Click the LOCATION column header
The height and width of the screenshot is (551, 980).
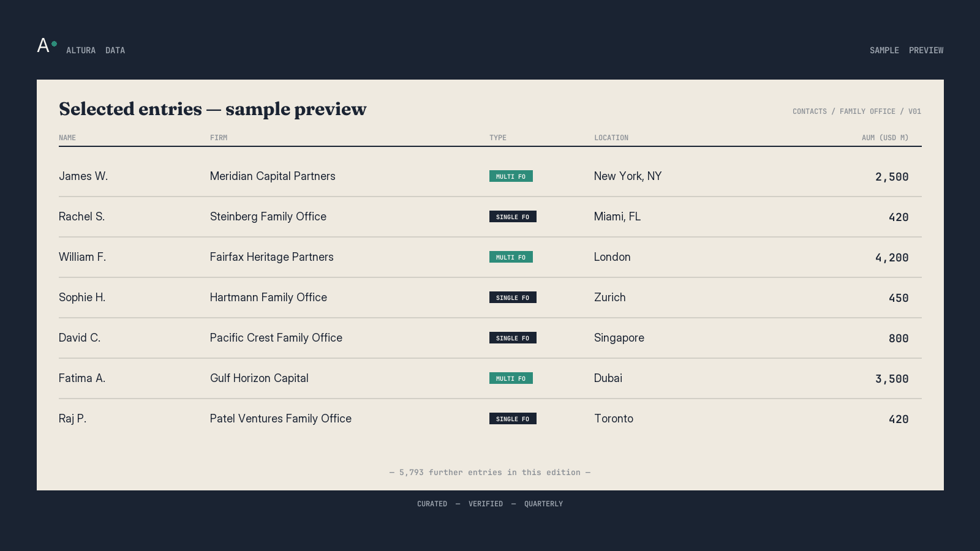click(x=611, y=138)
